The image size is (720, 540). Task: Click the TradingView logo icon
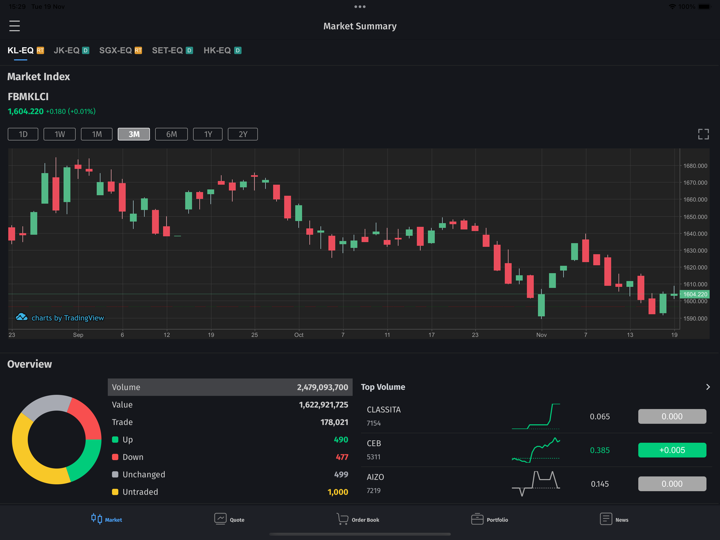tap(21, 318)
